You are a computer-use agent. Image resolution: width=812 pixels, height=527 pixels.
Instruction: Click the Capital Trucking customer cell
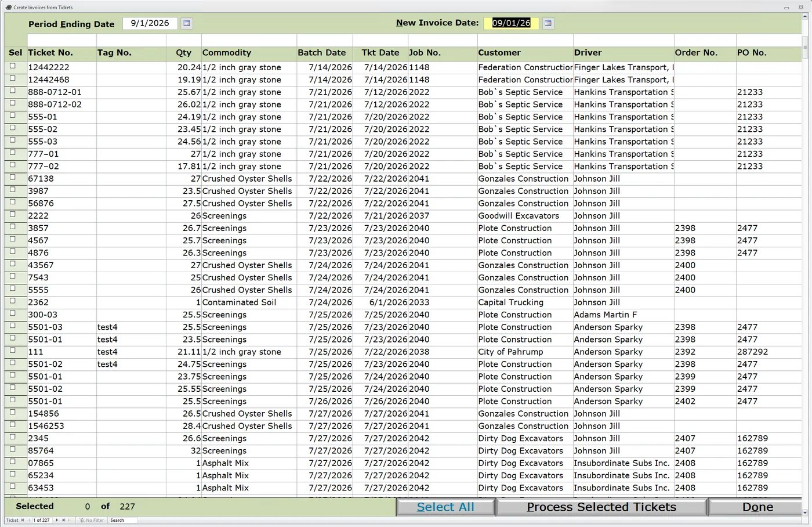click(525, 302)
